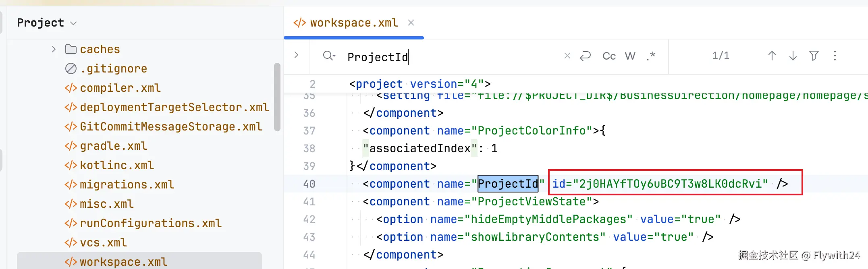Open gradle.xml in the project tree

pyautogui.click(x=113, y=146)
